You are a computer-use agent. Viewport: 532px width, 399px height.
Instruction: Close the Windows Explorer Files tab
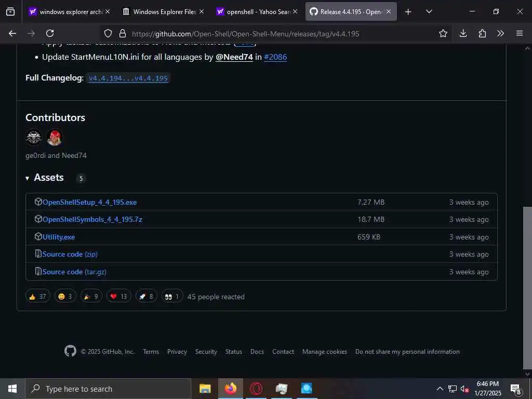coord(202,11)
